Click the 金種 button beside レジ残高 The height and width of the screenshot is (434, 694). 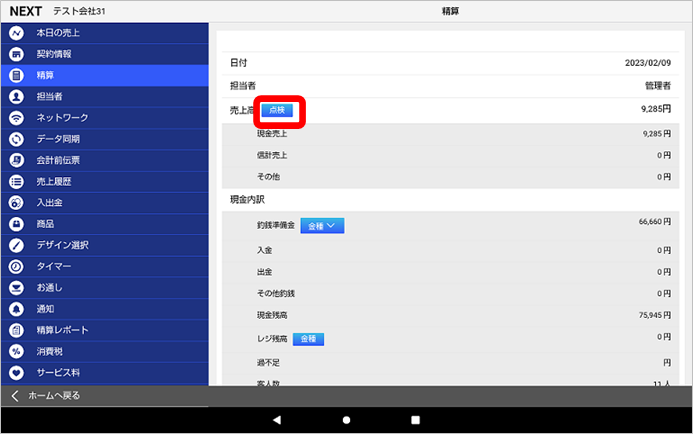point(308,339)
